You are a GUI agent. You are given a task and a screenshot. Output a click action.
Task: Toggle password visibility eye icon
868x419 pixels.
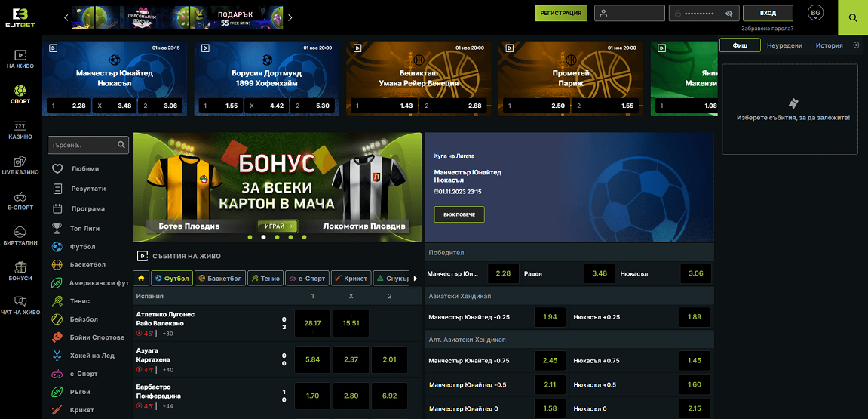pos(728,14)
